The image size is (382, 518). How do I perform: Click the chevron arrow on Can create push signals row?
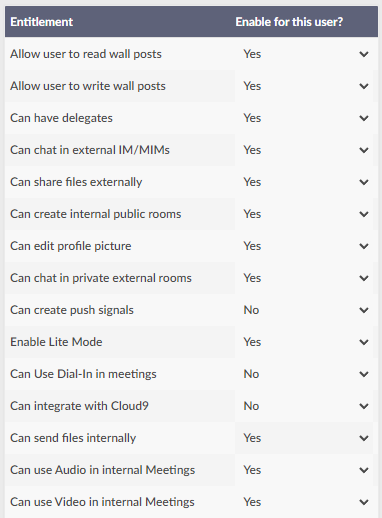point(364,310)
